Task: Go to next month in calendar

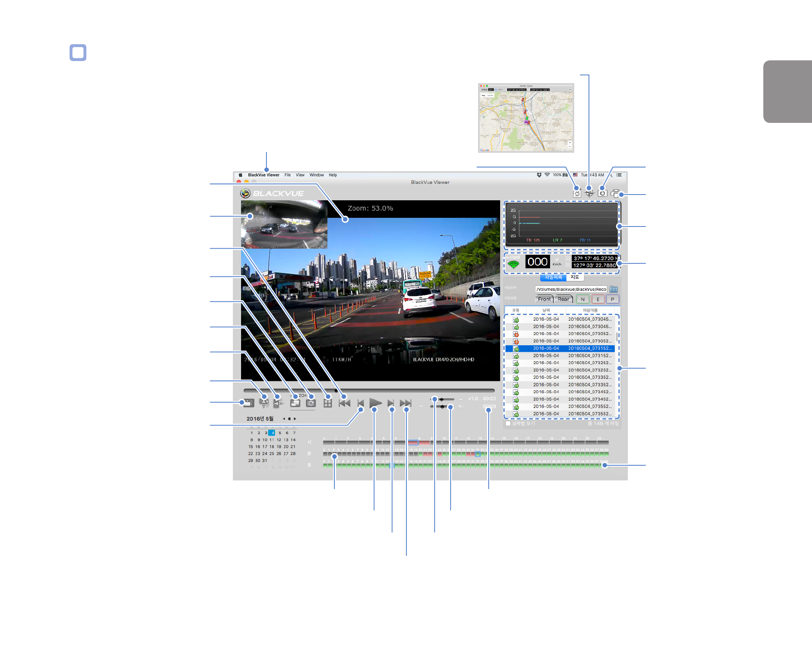Action: point(295,419)
